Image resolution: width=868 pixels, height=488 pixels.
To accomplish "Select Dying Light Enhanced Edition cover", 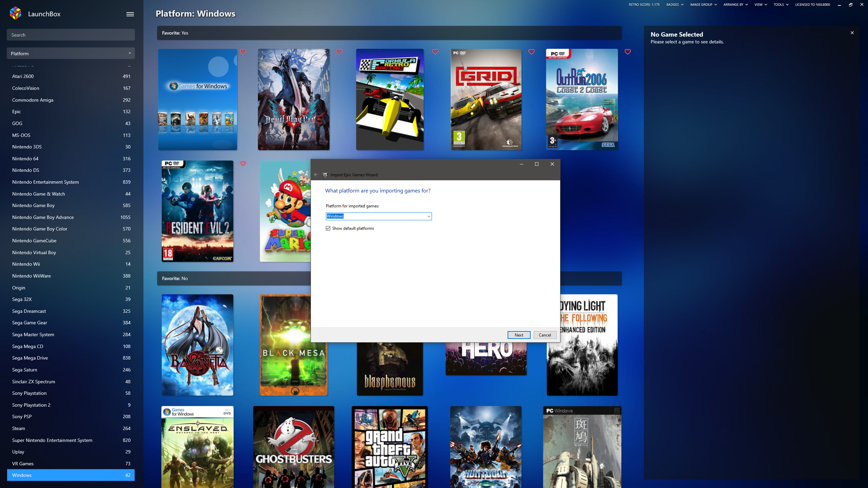I will click(x=582, y=345).
